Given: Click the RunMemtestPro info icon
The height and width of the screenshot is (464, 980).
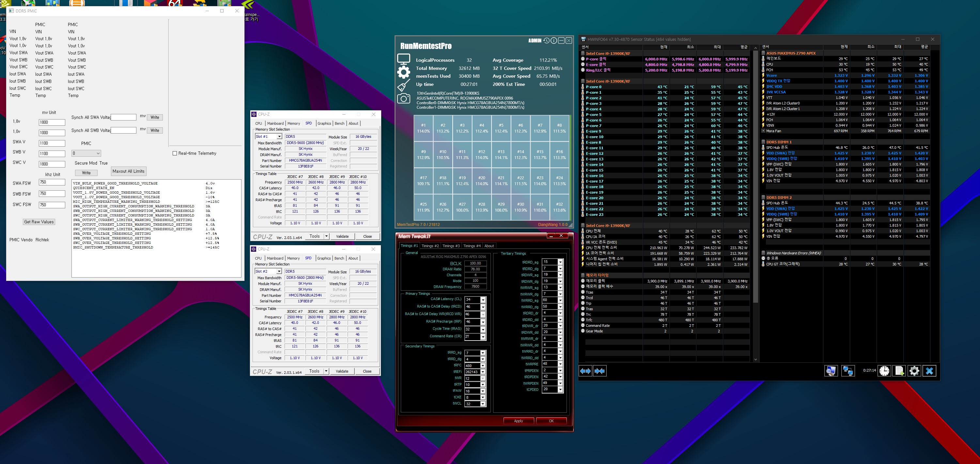Looking at the screenshot, I should 554,40.
